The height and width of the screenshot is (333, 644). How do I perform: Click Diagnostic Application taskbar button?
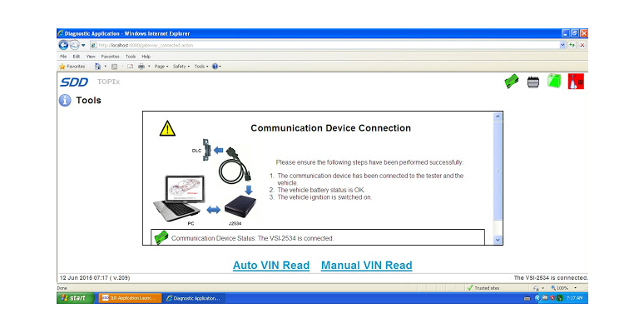coord(193,298)
